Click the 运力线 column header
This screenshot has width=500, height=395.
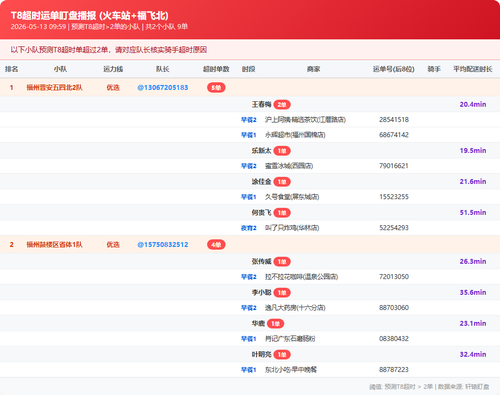coord(113,69)
